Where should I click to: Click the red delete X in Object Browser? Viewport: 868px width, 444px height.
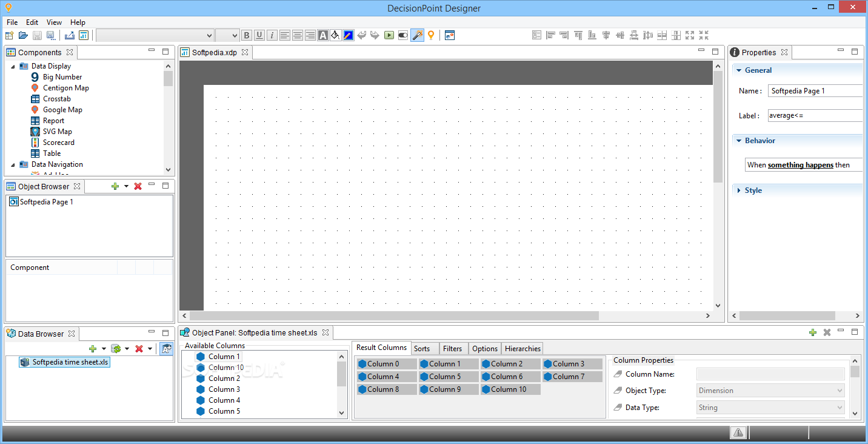click(x=138, y=186)
